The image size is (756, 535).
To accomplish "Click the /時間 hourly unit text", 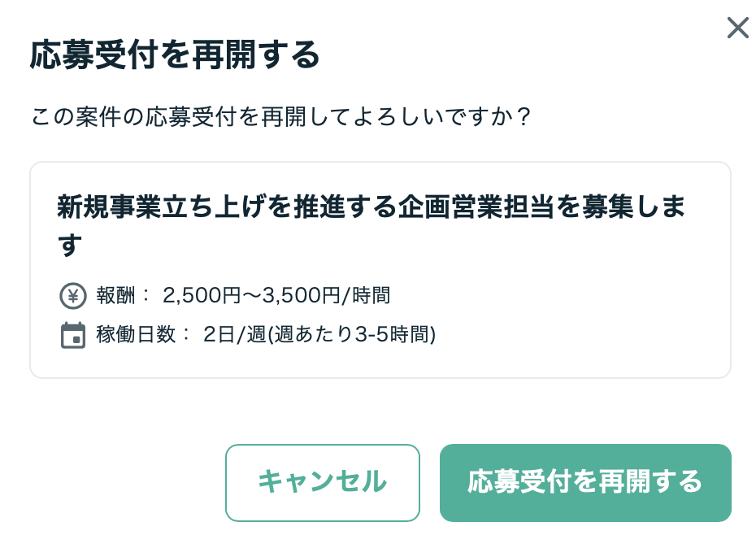I will pos(366,295).
